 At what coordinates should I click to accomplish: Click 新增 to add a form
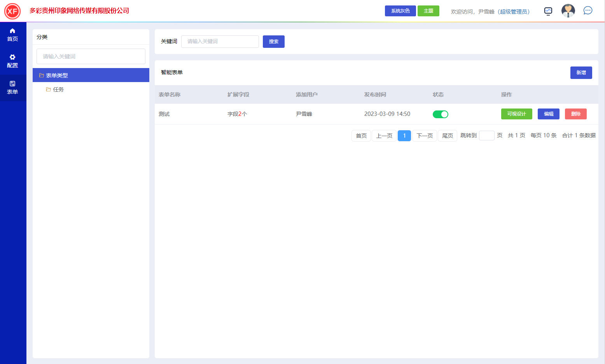pyautogui.click(x=581, y=73)
